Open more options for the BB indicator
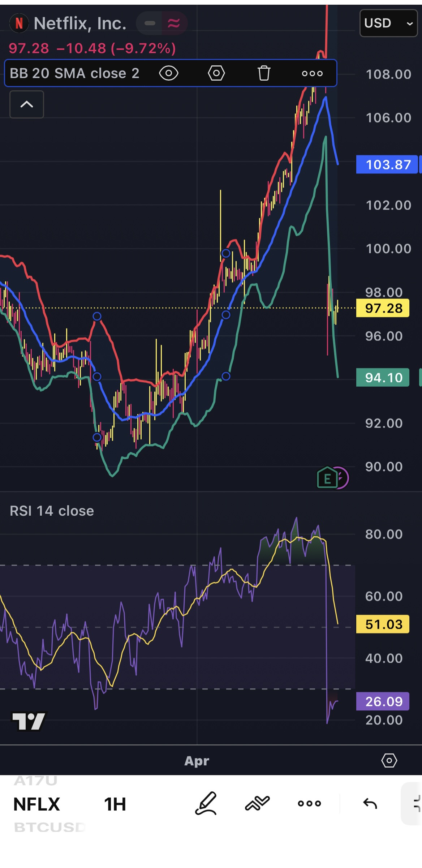 (x=312, y=73)
